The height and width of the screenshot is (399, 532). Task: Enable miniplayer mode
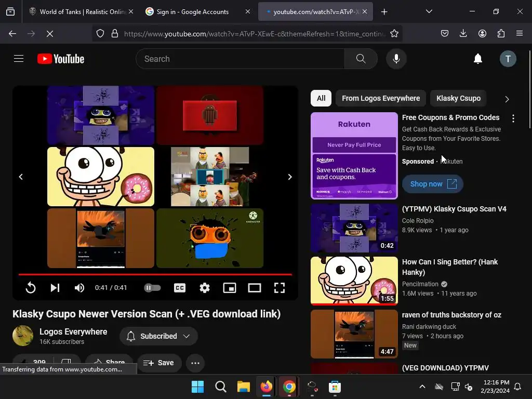click(x=229, y=288)
